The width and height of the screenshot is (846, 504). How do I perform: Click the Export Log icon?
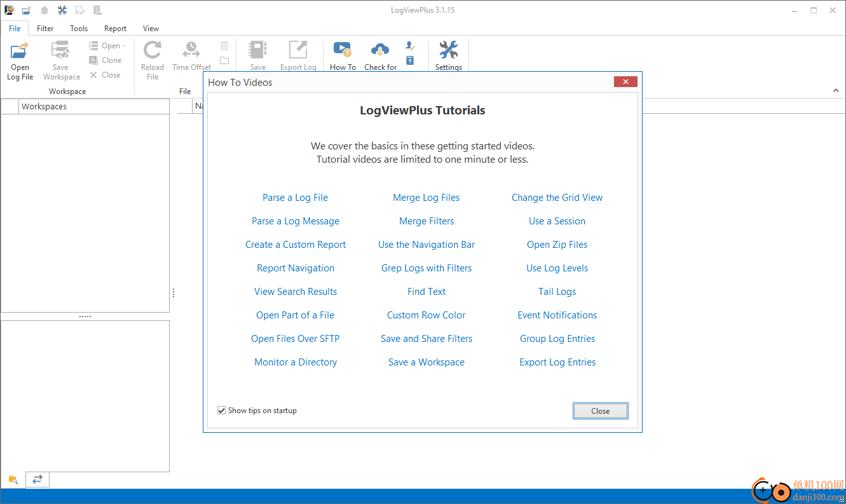pyautogui.click(x=298, y=50)
